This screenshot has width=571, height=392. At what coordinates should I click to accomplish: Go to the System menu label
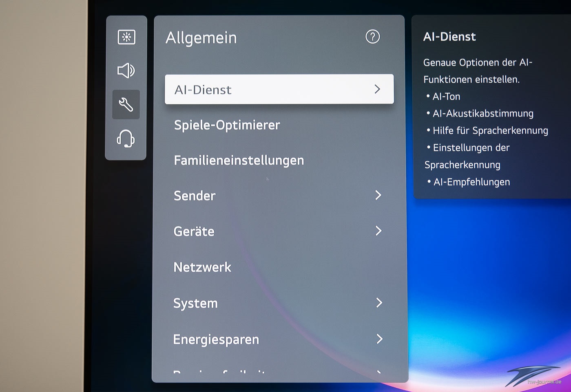[x=195, y=303]
